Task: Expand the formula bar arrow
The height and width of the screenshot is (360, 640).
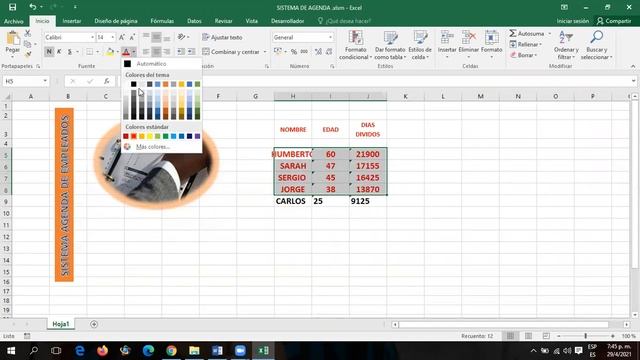Action: coord(633,81)
